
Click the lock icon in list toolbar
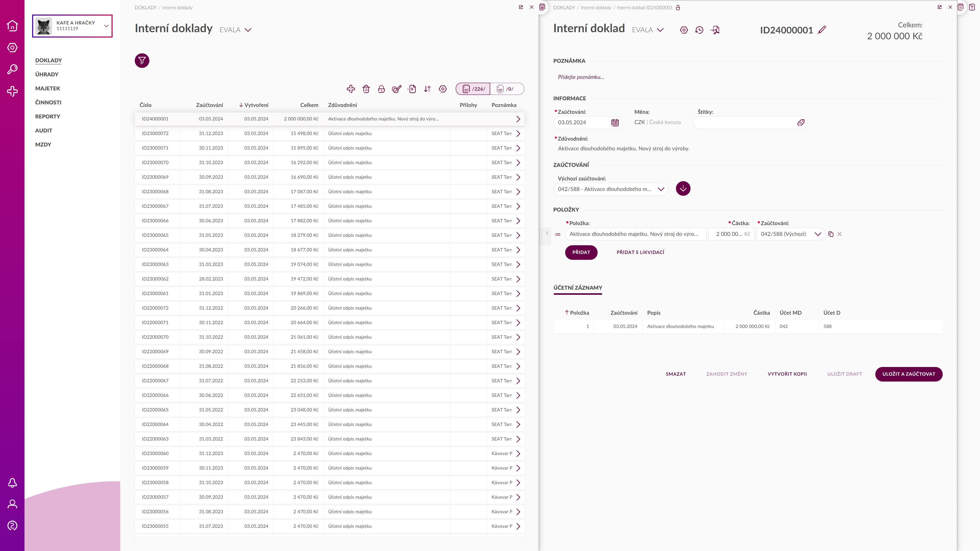pyautogui.click(x=381, y=89)
